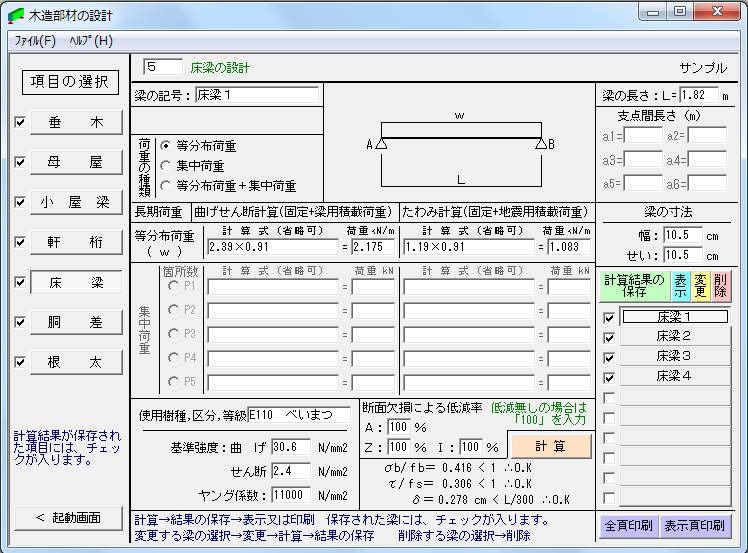Uncheck the saved 床梁２ result checkbox
This screenshot has height=553, width=748.
(609, 337)
